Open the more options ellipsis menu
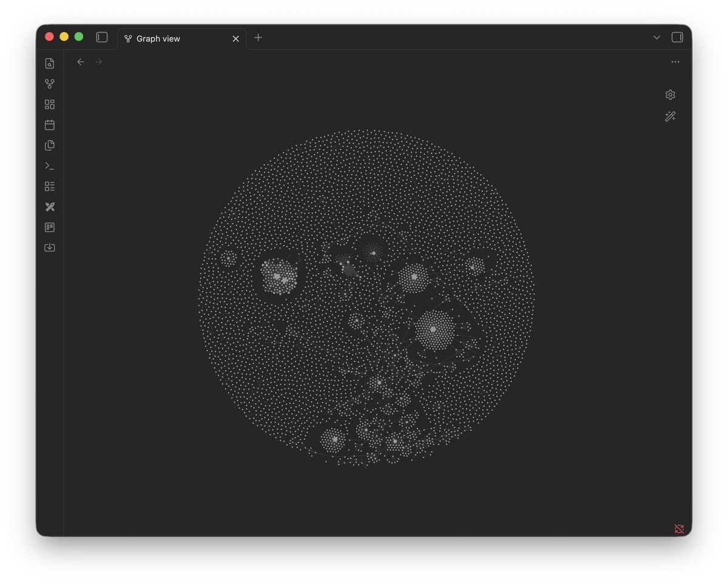 pos(675,62)
